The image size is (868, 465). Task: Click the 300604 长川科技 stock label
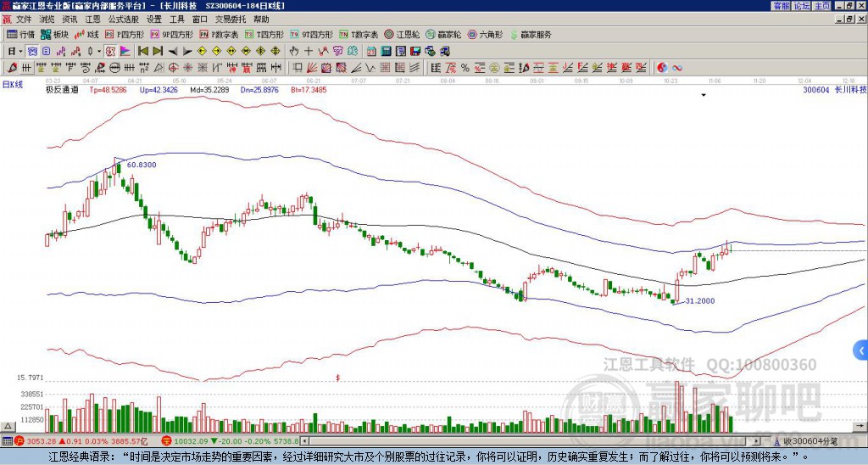coord(834,89)
